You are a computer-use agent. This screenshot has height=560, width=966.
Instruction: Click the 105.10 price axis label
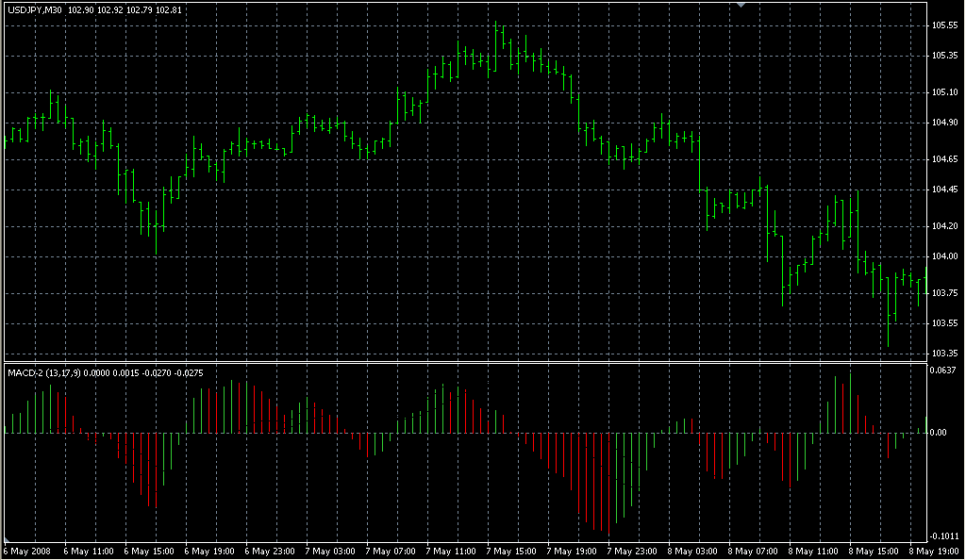(x=945, y=92)
